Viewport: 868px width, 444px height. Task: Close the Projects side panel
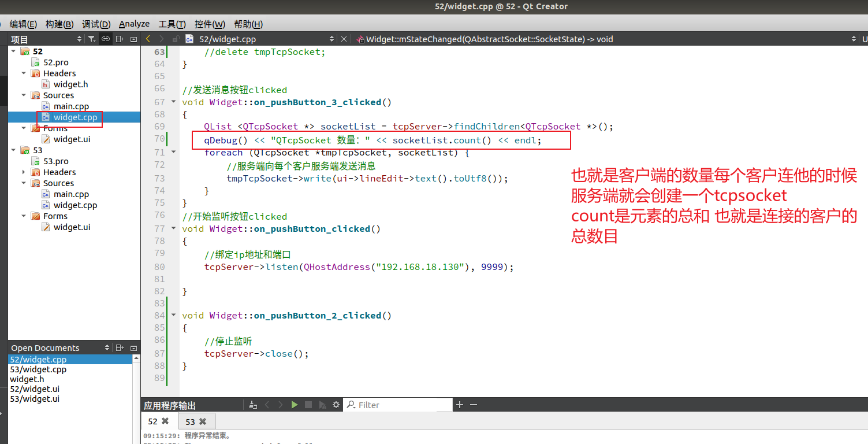tap(133, 39)
